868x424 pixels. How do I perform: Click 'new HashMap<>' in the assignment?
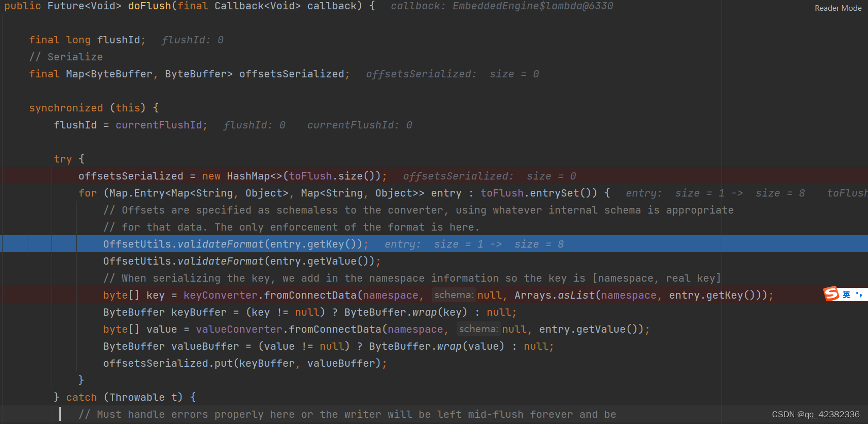[x=242, y=176]
